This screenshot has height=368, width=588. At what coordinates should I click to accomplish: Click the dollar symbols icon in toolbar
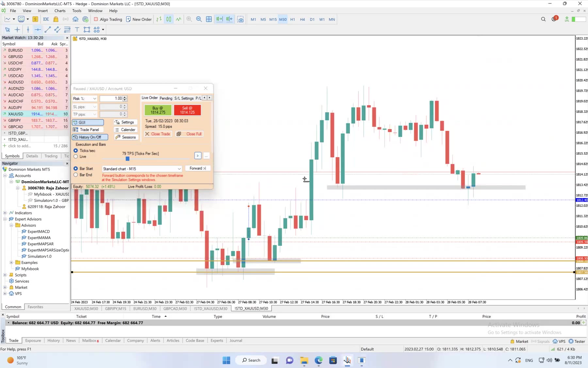click(x=35, y=19)
